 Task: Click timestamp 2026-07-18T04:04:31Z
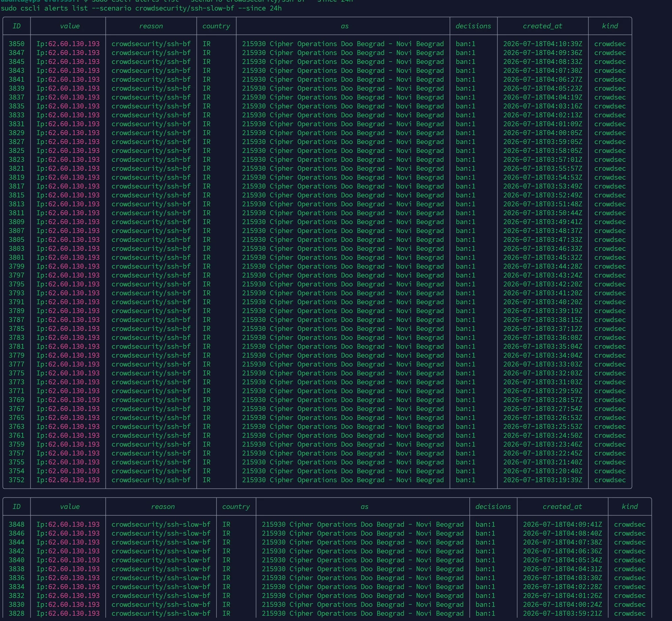click(563, 569)
